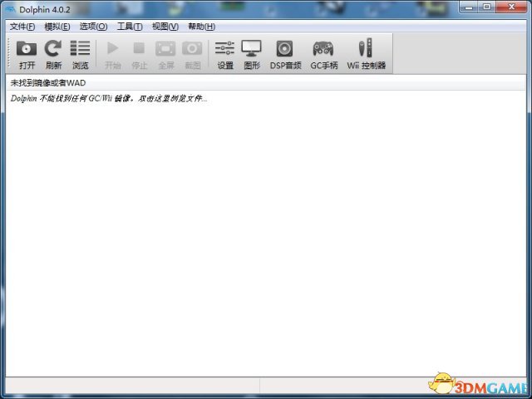
Task: Click the Refresh (刷新) arrow icon
Action: click(x=53, y=48)
